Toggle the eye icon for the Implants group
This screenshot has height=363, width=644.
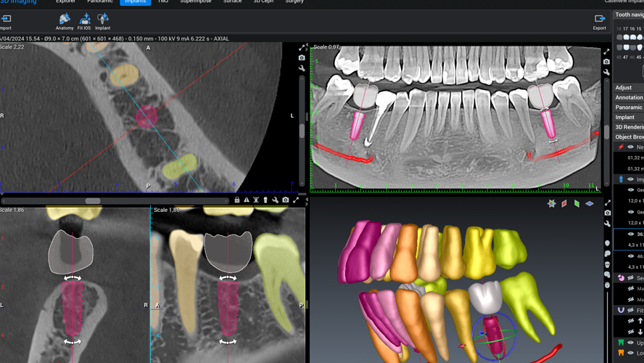[x=630, y=179]
